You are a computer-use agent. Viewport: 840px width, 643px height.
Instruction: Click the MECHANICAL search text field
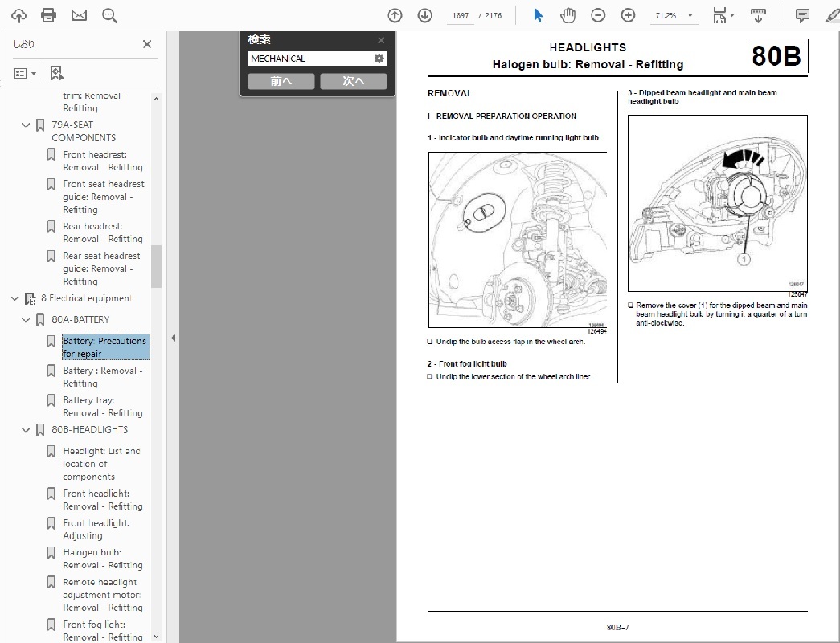click(309, 59)
